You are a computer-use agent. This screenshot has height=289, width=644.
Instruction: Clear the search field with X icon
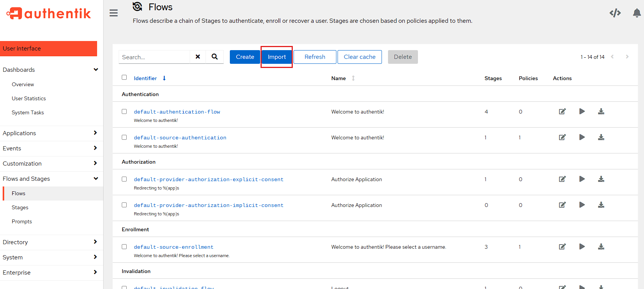(x=198, y=57)
